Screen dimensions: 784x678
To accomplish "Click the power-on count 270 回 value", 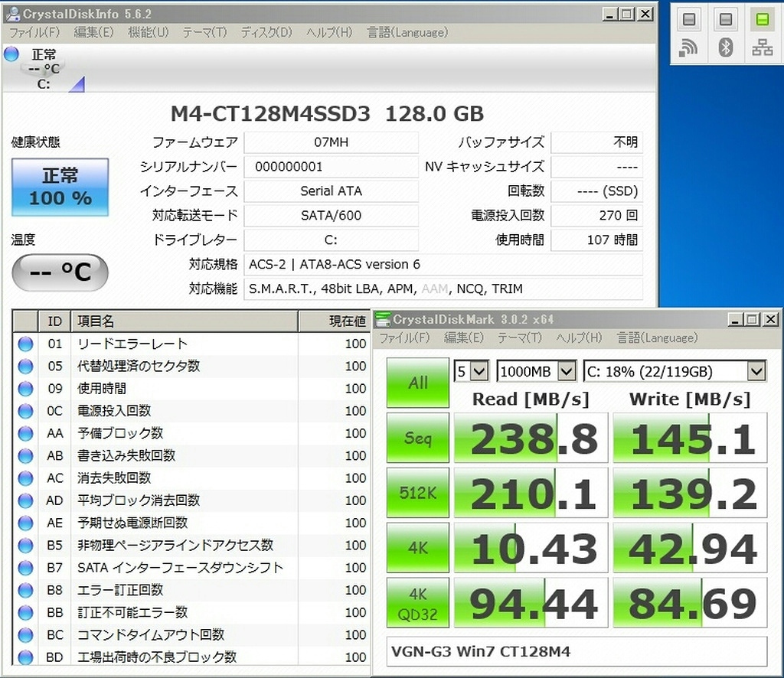I will point(596,215).
